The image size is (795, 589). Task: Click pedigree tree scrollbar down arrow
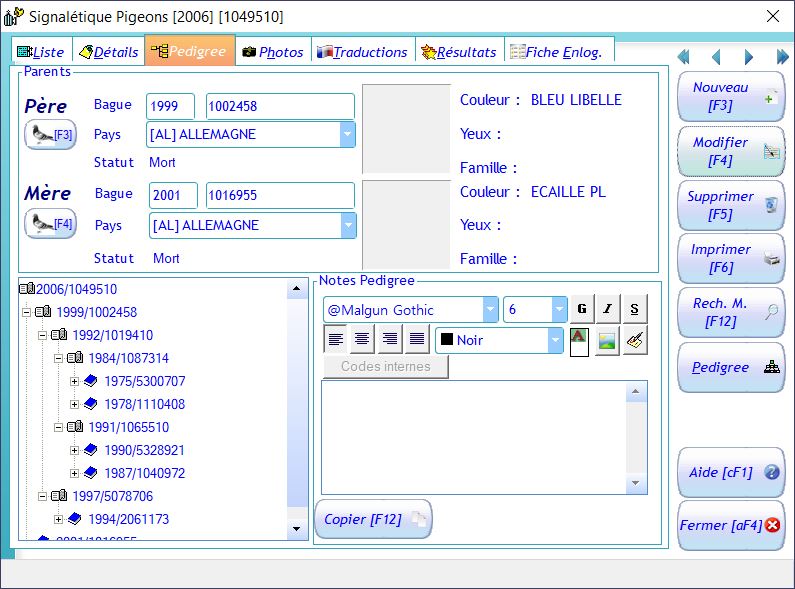tap(297, 529)
